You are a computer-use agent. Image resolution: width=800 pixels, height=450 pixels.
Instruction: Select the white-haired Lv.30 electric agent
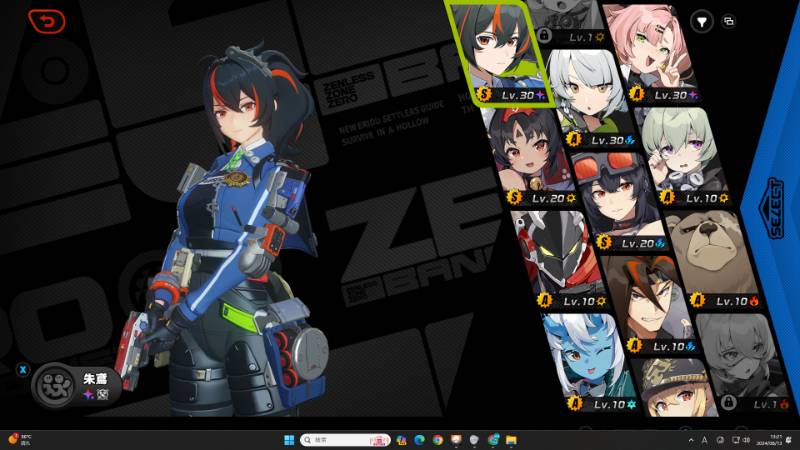point(590,98)
